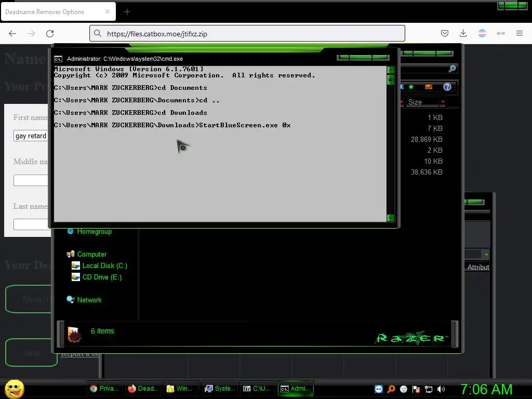Open the Save to Pocket icon
This screenshot has height=399, width=532.
445,33
